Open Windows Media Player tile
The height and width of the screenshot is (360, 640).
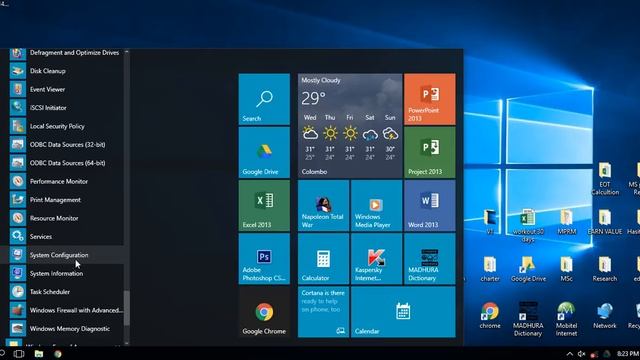pyautogui.click(x=376, y=205)
